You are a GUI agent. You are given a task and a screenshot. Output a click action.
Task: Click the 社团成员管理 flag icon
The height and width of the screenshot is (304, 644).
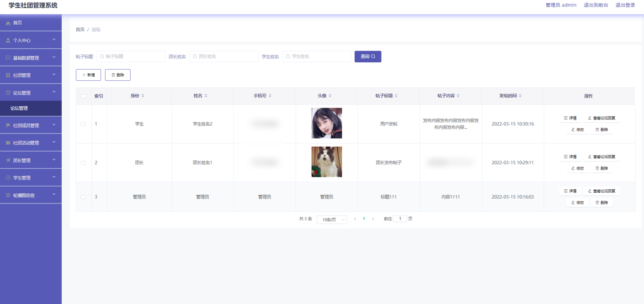tap(8, 125)
